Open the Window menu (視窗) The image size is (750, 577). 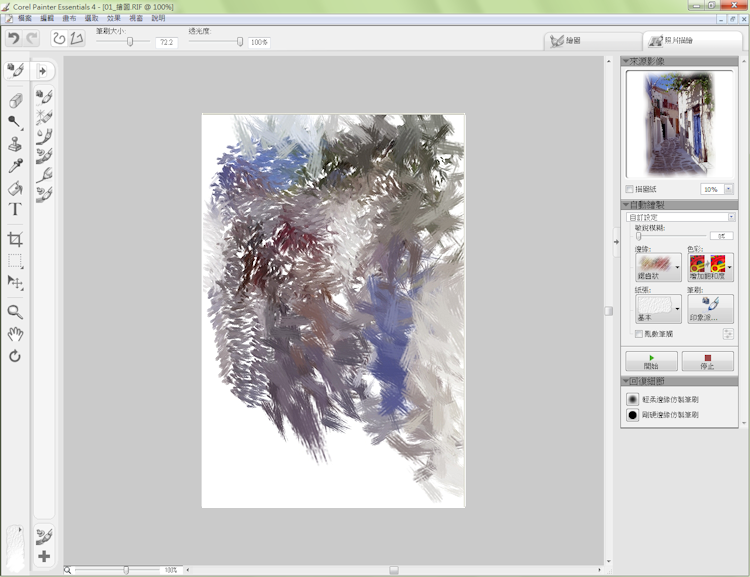coord(136,18)
